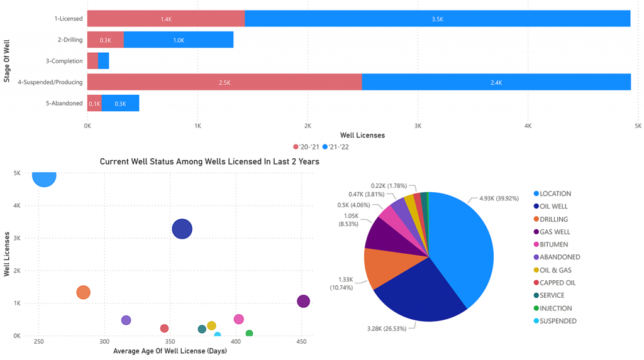Select the OIL WELL legend item

(x=551, y=207)
